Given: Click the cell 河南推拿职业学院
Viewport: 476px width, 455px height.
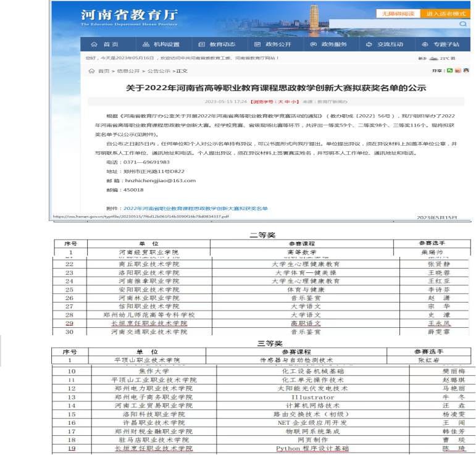Looking at the screenshot, I should click(x=149, y=281).
